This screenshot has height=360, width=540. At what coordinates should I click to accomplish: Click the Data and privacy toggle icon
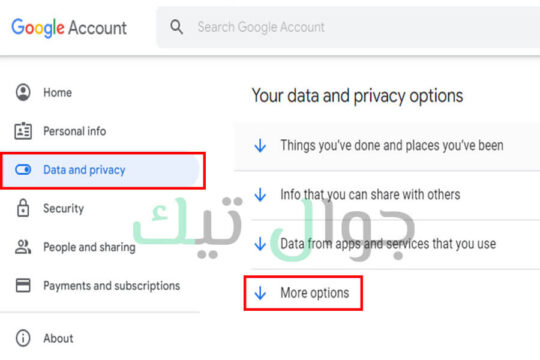pyautogui.click(x=23, y=169)
